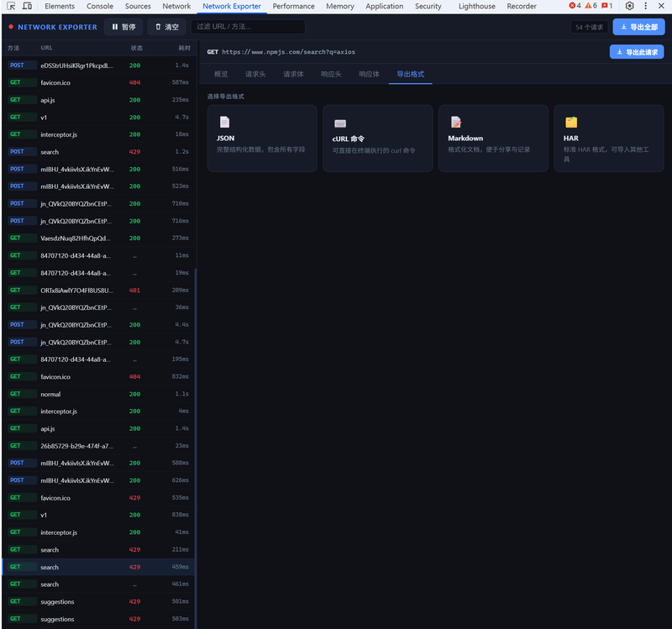
Task: Click the red recording indicator dot
Action: [11, 27]
